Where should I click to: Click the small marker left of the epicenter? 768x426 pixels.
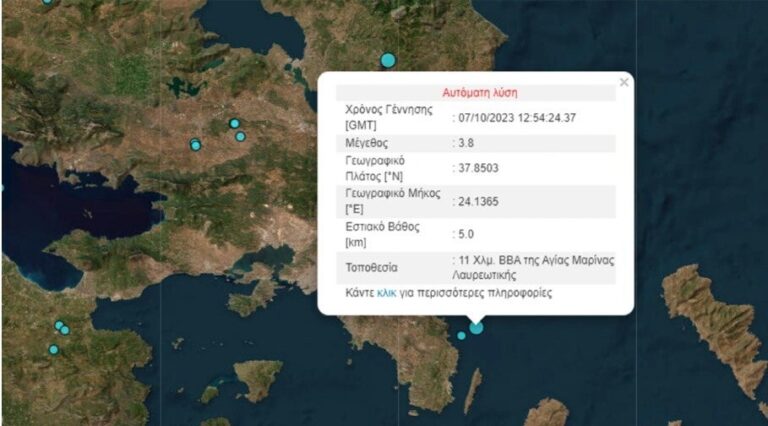click(x=461, y=336)
